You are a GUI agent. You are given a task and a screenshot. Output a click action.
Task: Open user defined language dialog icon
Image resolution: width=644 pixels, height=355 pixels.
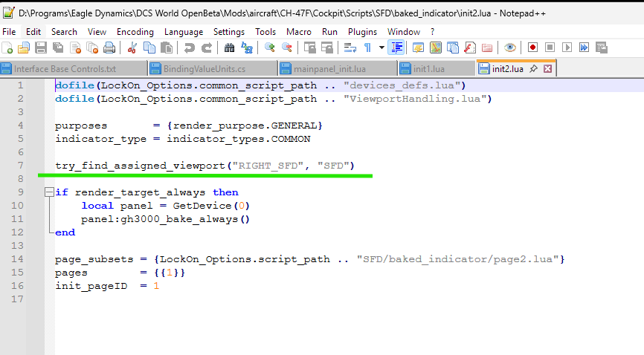click(x=418, y=48)
